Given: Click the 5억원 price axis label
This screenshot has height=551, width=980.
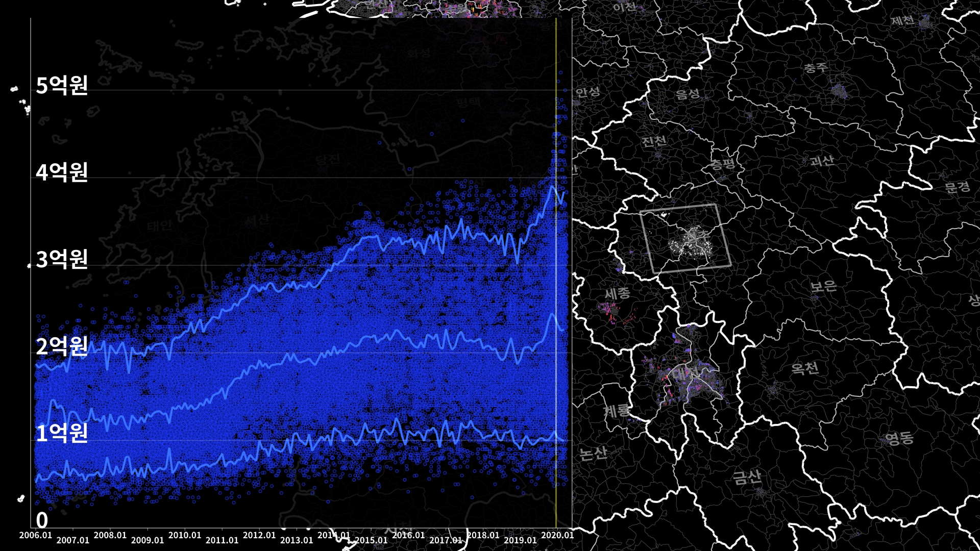Looking at the screenshot, I should coord(62,85).
